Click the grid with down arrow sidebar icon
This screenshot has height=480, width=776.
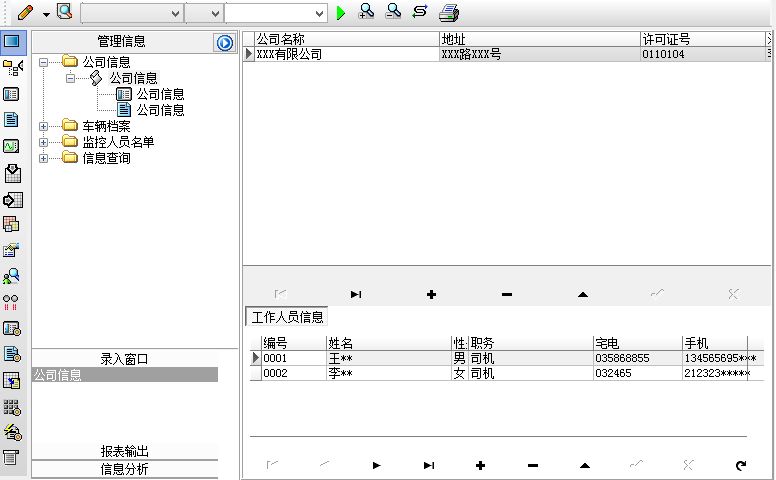point(12,173)
